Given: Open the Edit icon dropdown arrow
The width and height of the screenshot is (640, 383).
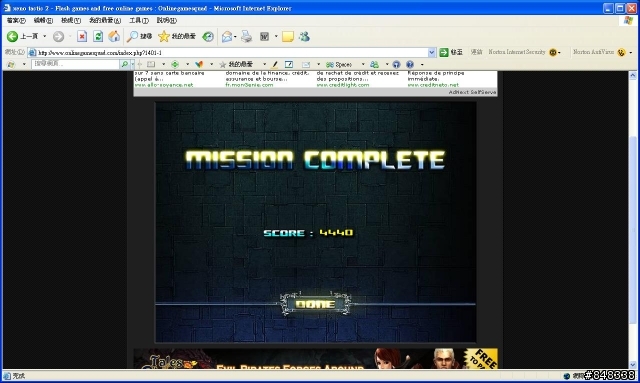Looking at the screenshot, I should click(276, 37).
